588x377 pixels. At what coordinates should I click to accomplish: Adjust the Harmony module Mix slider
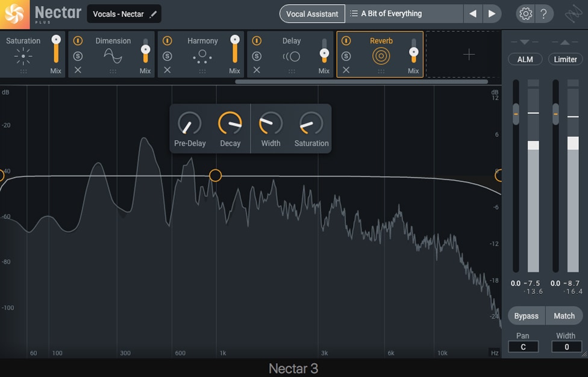(x=235, y=40)
